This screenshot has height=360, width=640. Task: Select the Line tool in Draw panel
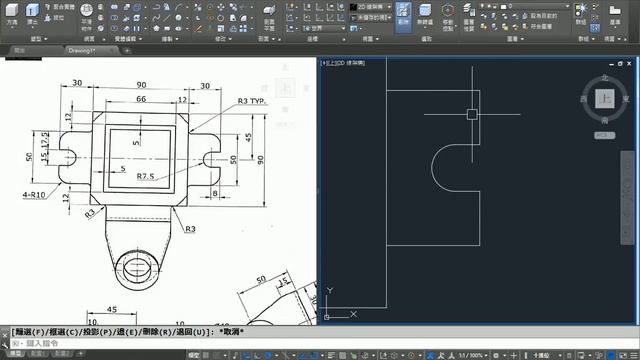[167, 18]
